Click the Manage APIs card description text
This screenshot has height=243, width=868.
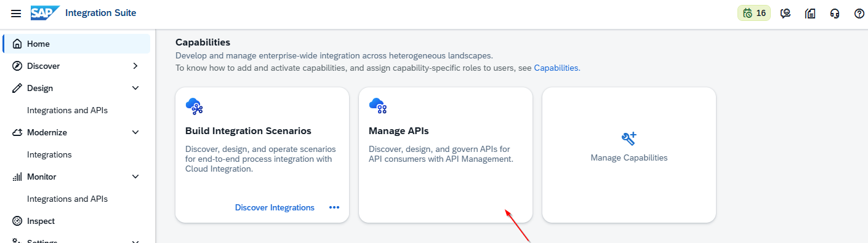[x=441, y=154]
